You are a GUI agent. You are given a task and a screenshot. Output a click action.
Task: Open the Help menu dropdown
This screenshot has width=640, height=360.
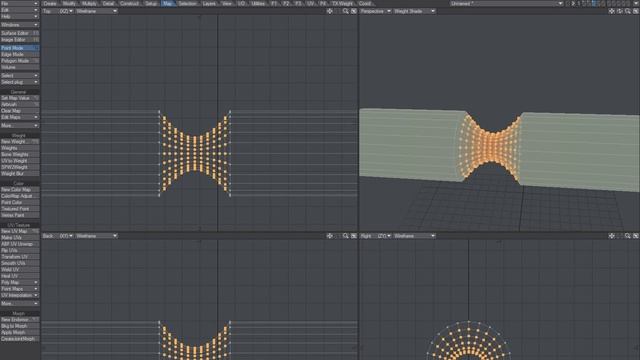[x=20, y=16]
